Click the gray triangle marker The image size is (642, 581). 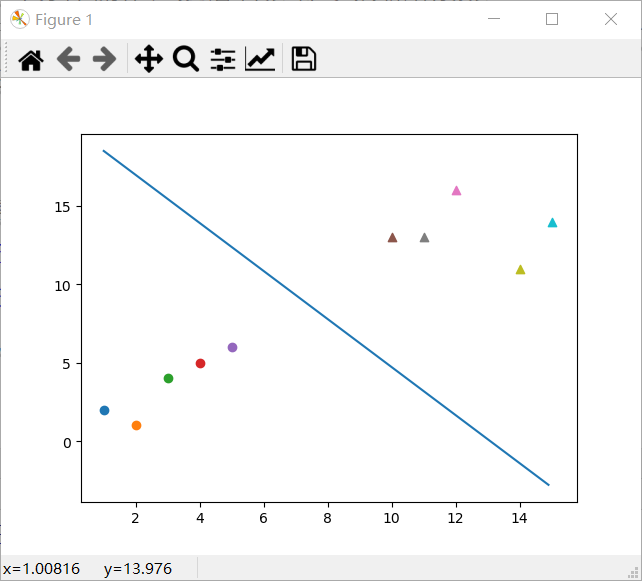click(424, 238)
